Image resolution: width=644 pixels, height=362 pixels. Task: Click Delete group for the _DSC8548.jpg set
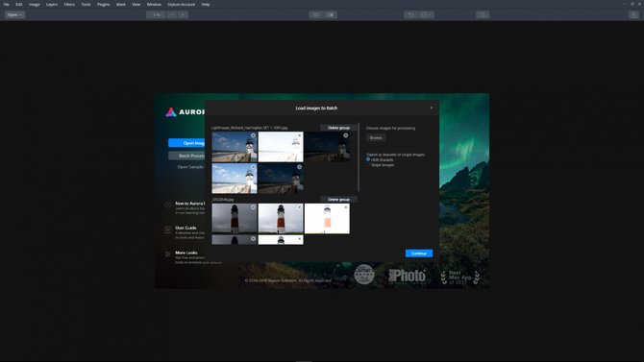339,200
